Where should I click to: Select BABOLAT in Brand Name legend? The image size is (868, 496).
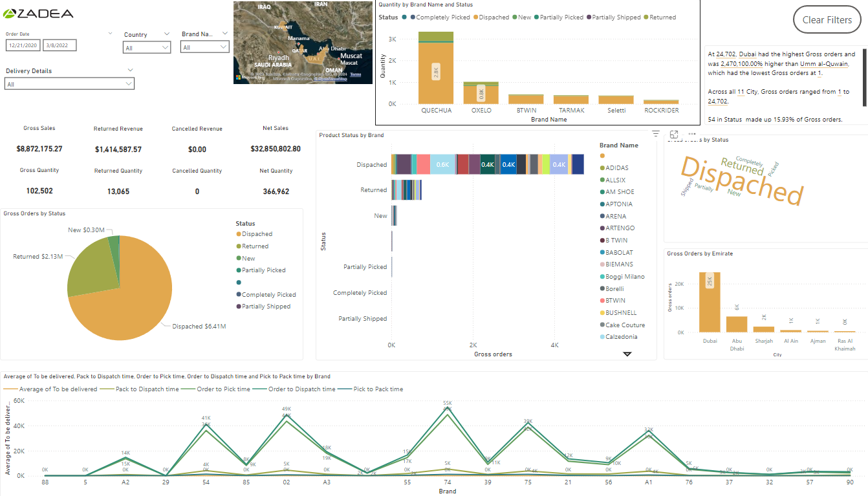click(x=616, y=253)
